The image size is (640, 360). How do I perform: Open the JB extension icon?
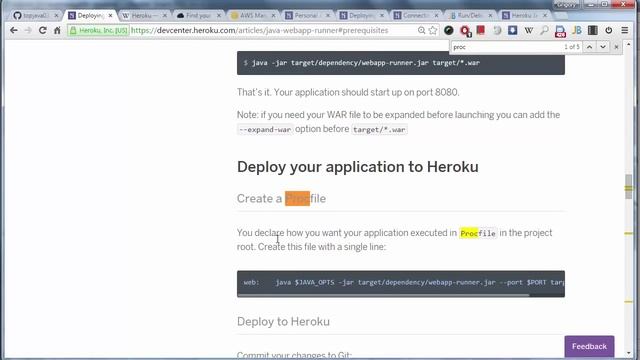click(x=577, y=30)
